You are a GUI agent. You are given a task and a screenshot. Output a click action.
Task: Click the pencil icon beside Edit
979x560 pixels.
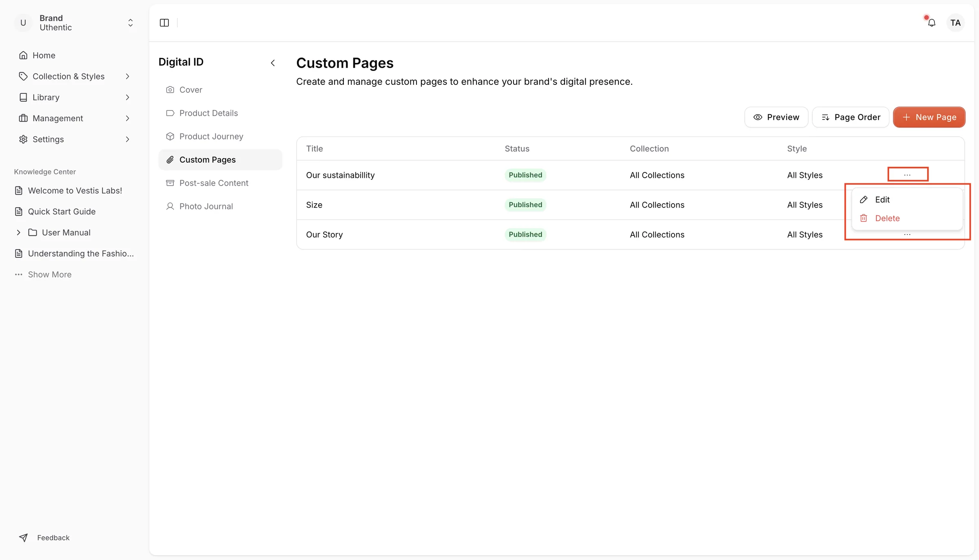pyautogui.click(x=864, y=199)
